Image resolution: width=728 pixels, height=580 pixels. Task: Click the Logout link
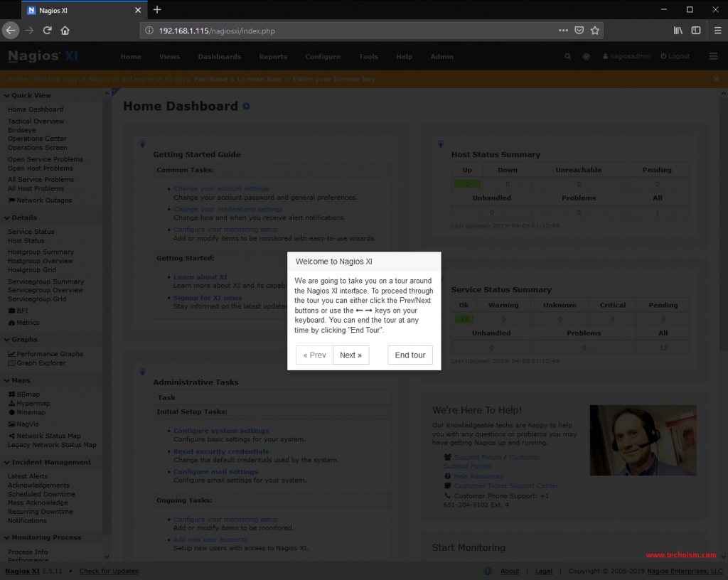pyautogui.click(x=675, y=56)
